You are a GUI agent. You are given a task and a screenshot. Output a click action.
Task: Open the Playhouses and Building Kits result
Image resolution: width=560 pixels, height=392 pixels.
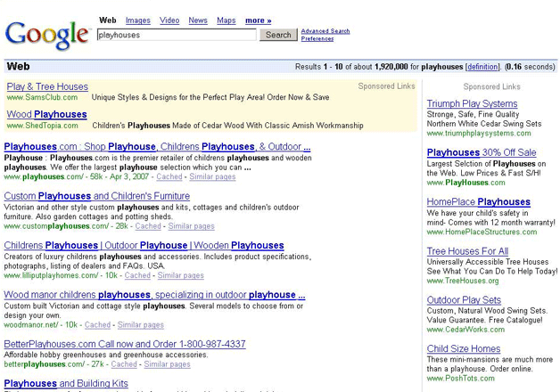66,383
